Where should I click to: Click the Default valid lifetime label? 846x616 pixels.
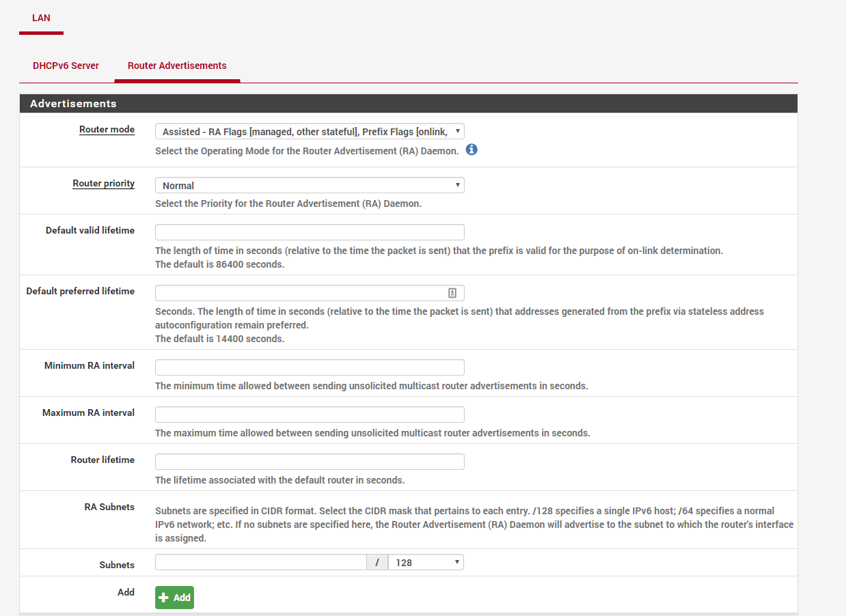(x=90, y=230)
